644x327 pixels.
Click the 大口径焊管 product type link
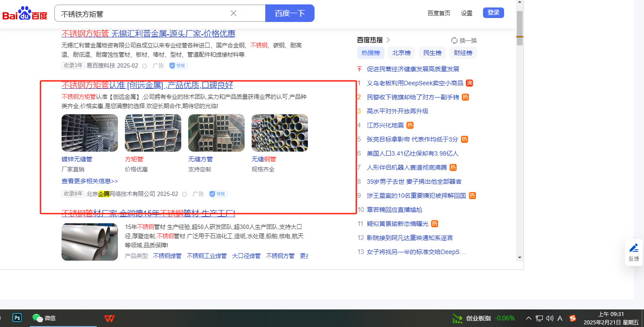coord(246,256)
